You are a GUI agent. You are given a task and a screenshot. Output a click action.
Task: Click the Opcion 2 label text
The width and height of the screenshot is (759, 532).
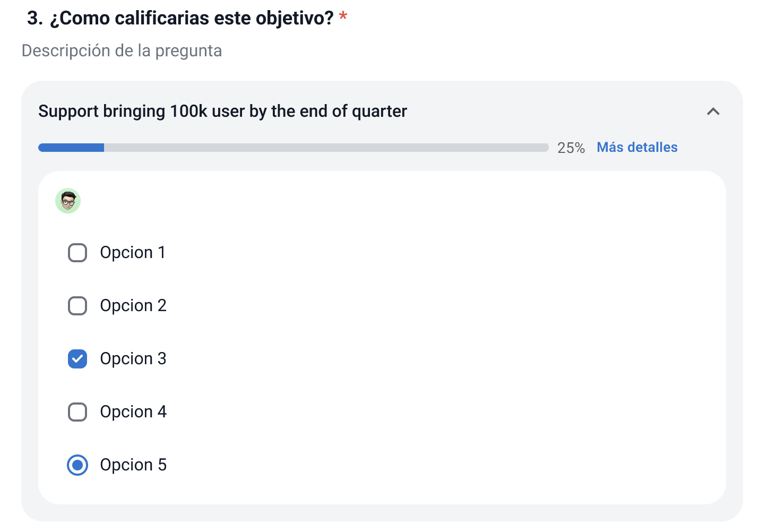133,305
